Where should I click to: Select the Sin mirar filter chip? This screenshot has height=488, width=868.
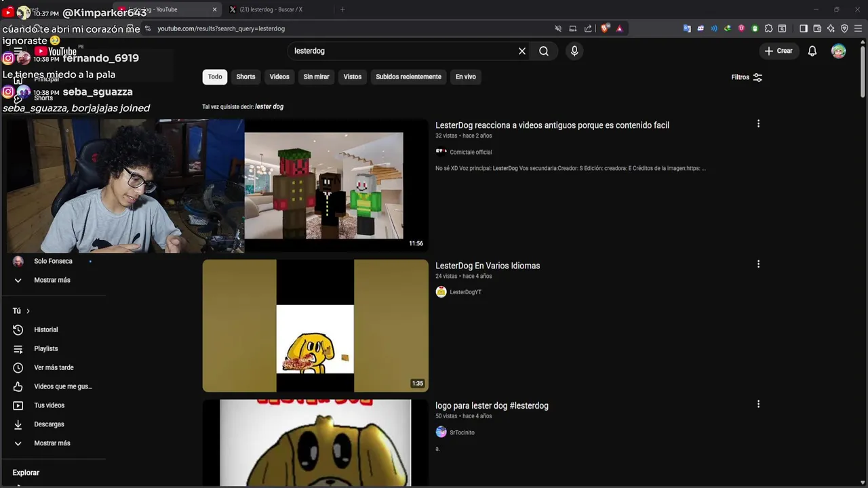[316, 77]
